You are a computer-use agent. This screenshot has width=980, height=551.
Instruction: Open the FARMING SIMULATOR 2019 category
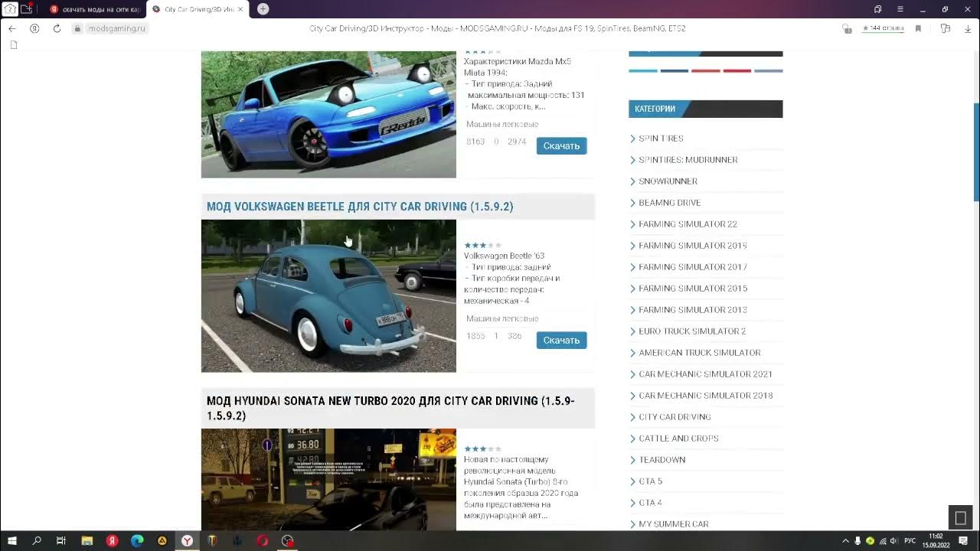tap(692, 246)
